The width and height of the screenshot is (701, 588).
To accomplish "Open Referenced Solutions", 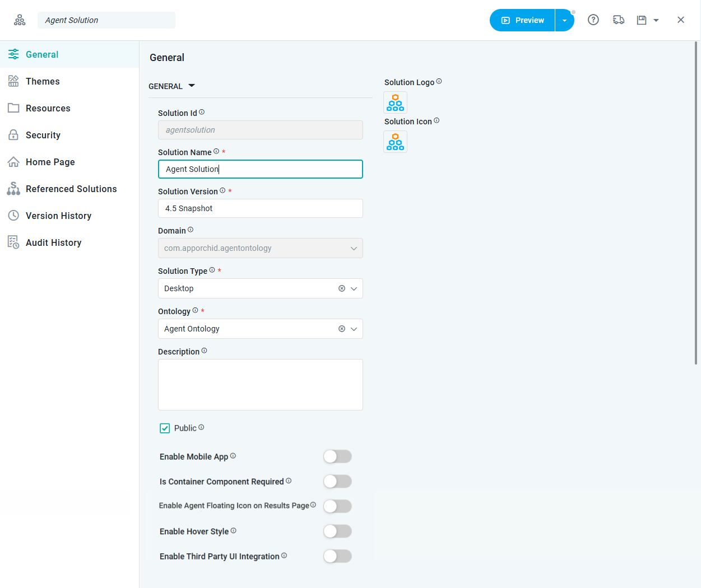I will point(69,189).
